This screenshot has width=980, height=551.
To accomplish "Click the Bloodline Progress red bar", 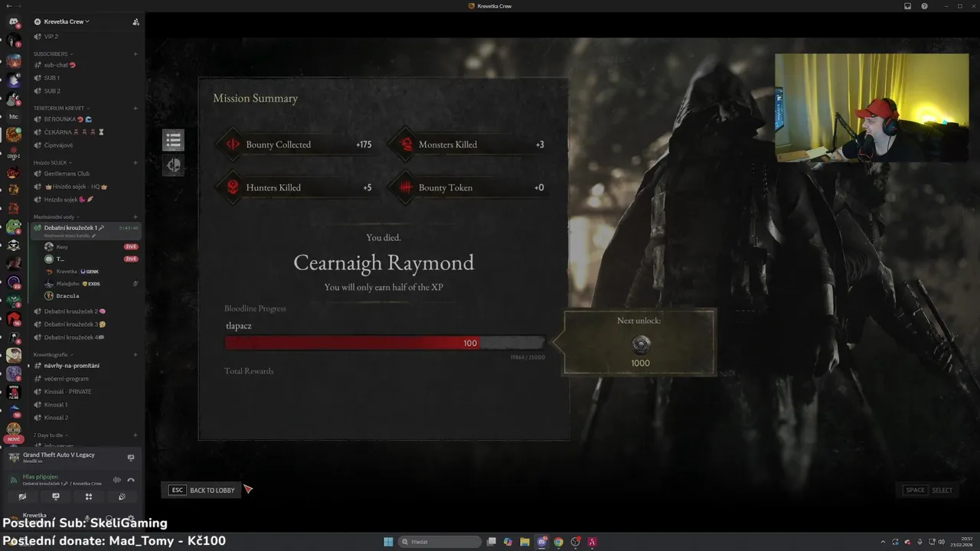I will point(384,343).
